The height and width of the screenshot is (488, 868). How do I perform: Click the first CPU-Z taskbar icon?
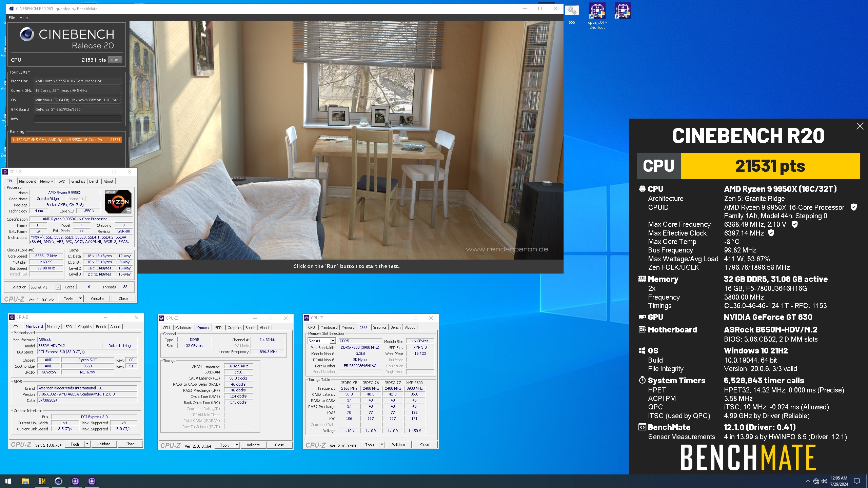point(75,481)
